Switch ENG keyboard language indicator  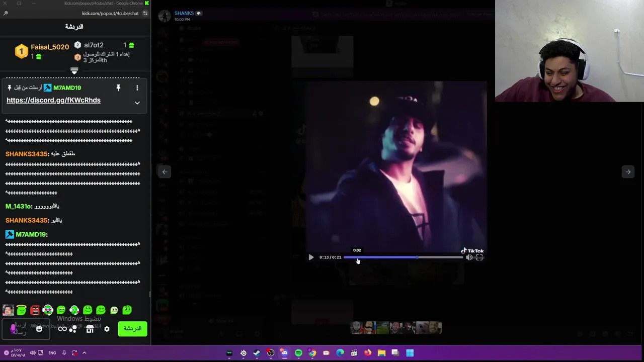tap(52, 353)
